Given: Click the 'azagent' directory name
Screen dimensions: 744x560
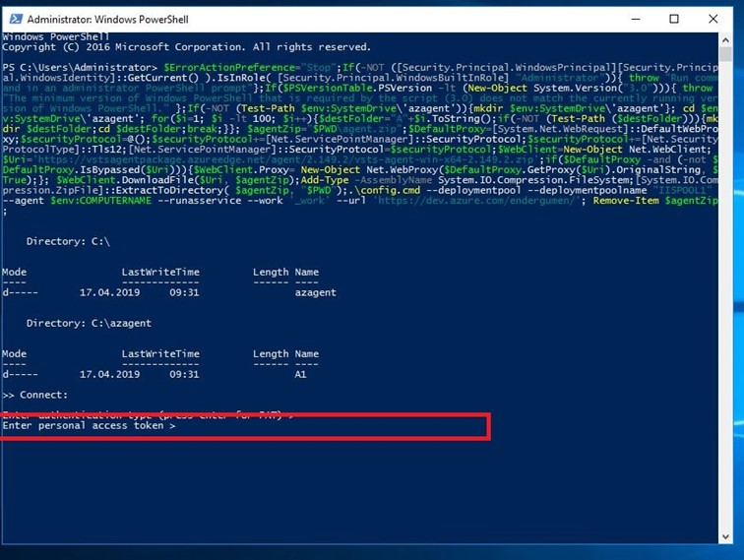Looking at the screenshot, I should click(x=315, y=292).
